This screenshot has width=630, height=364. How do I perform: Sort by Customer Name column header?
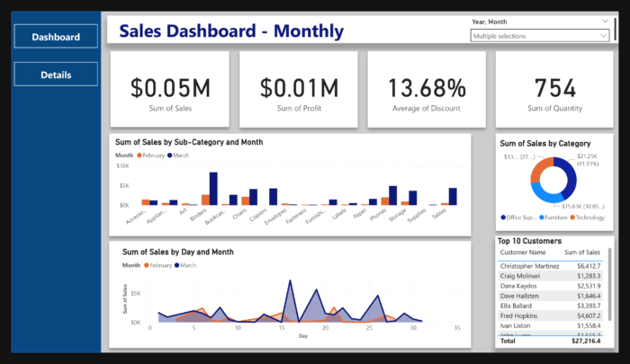523,253
